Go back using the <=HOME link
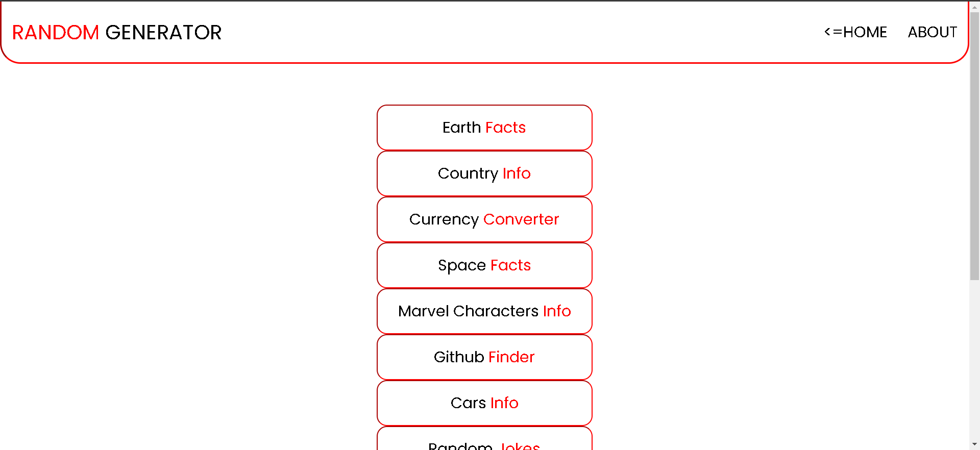Screen dimensions: 980x450 pyautogui.click(x=856, y=32)
